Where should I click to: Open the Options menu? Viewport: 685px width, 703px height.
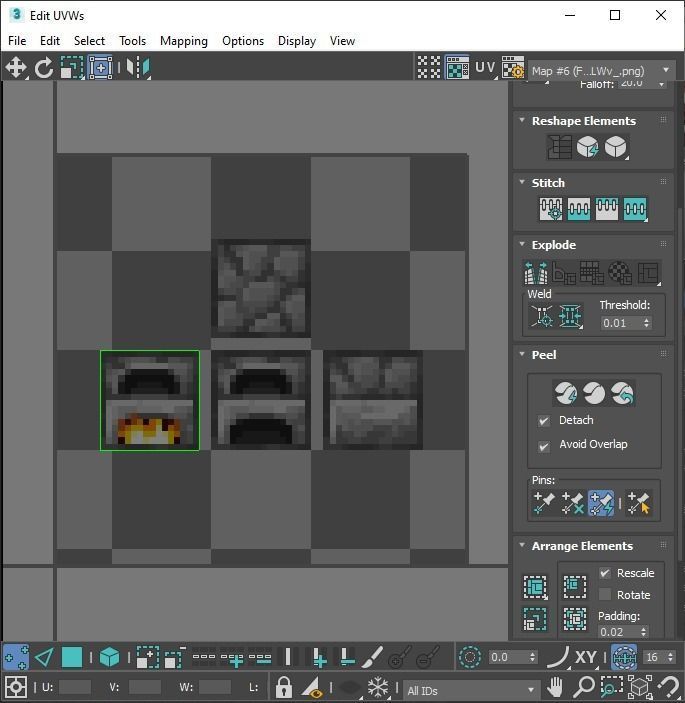click(x=243, y=41)
